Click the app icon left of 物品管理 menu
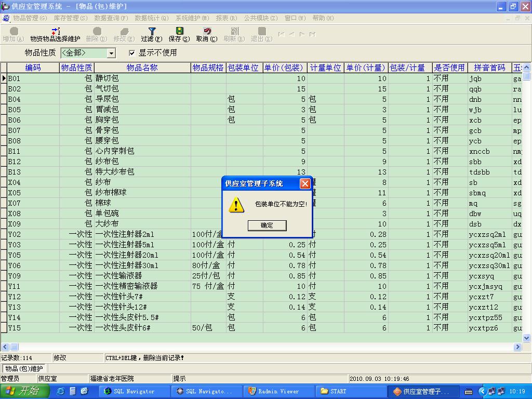This screenshot has width=532, height=399. pyautogui.click(x=6, y=18)
